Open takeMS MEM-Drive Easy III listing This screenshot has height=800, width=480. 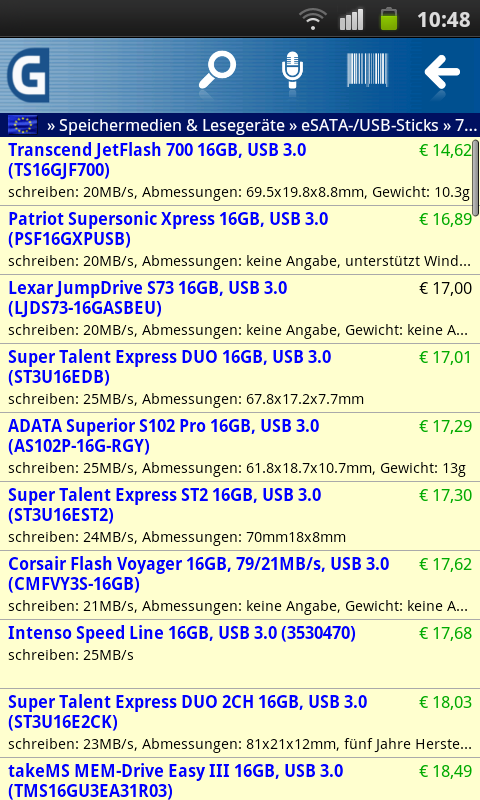(x=240, y=779)
